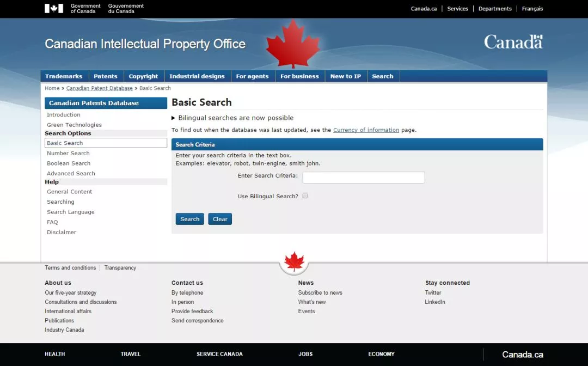The image size is (588, 366).
Task: Click the Twitter link under Stay connected
Action: tap(433, 292)
